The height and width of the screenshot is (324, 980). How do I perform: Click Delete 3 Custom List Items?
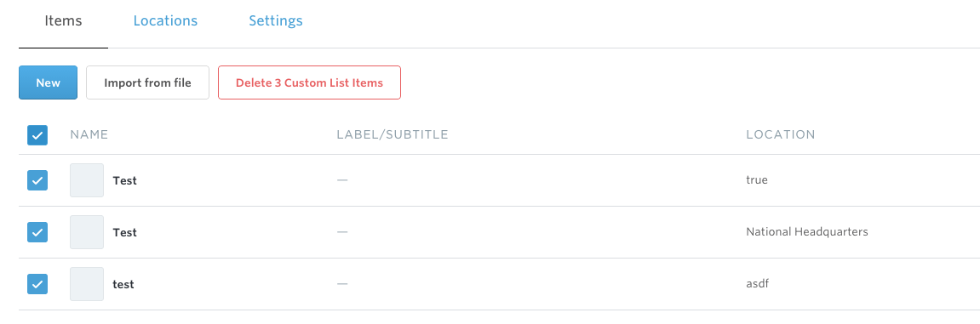coord(309,82)
